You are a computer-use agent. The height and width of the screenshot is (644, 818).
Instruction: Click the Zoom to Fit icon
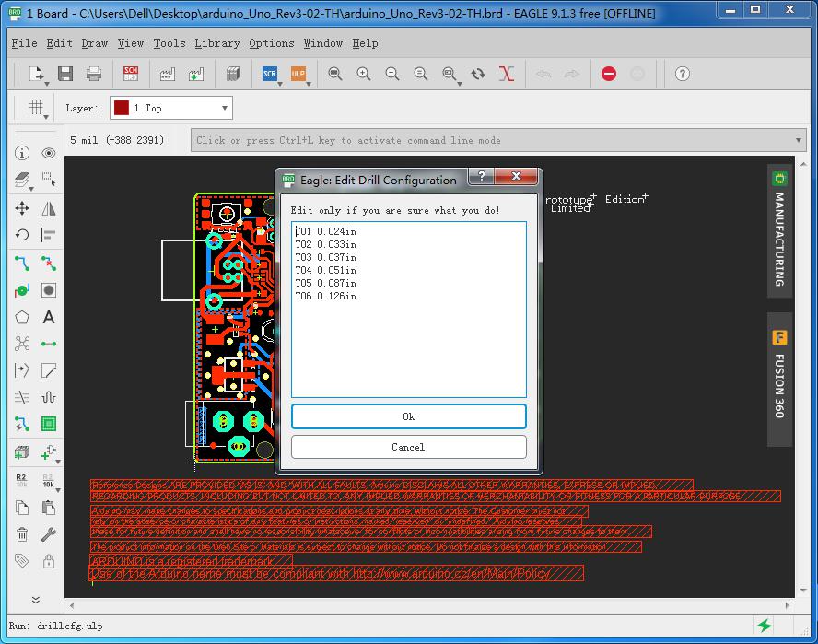coord(335,74)
